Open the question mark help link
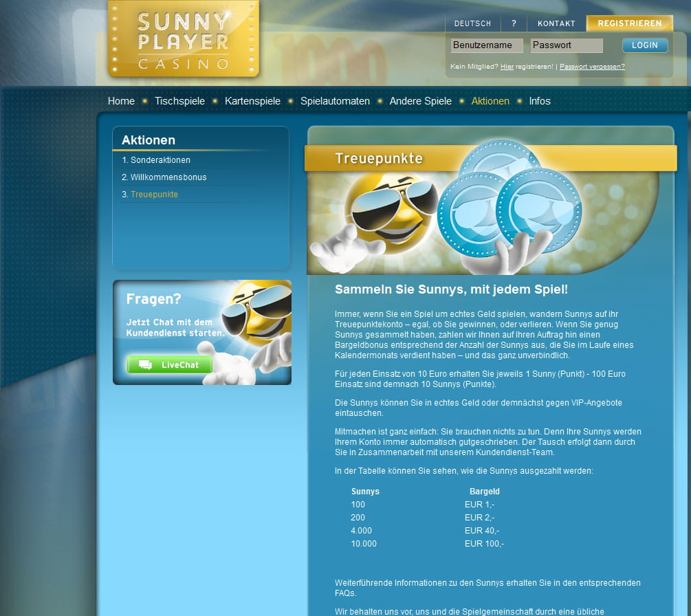The height and width of the screenshot is (616, 691). [514, 23]
